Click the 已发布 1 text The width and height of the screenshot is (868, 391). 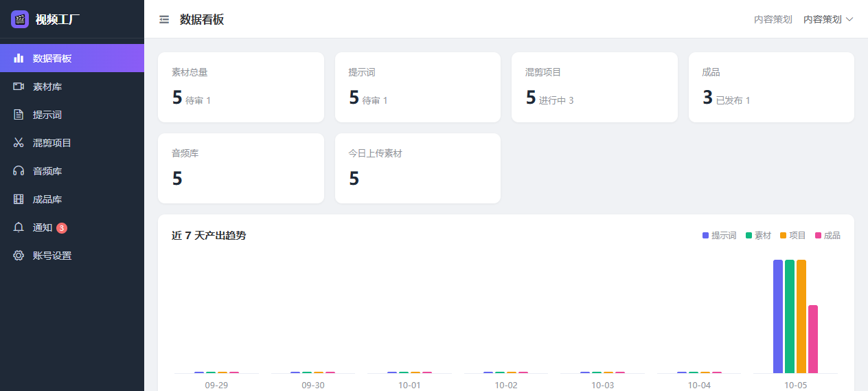[733, 100]
